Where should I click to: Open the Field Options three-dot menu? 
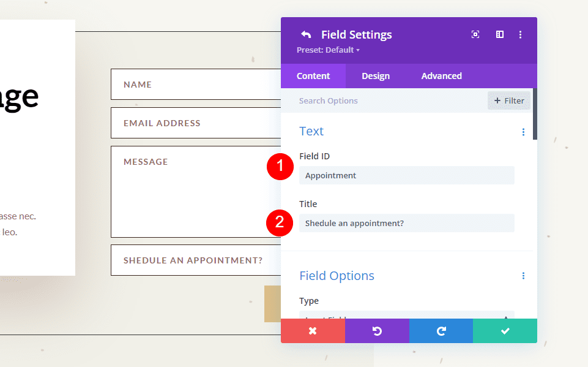[x=523, y=276]
